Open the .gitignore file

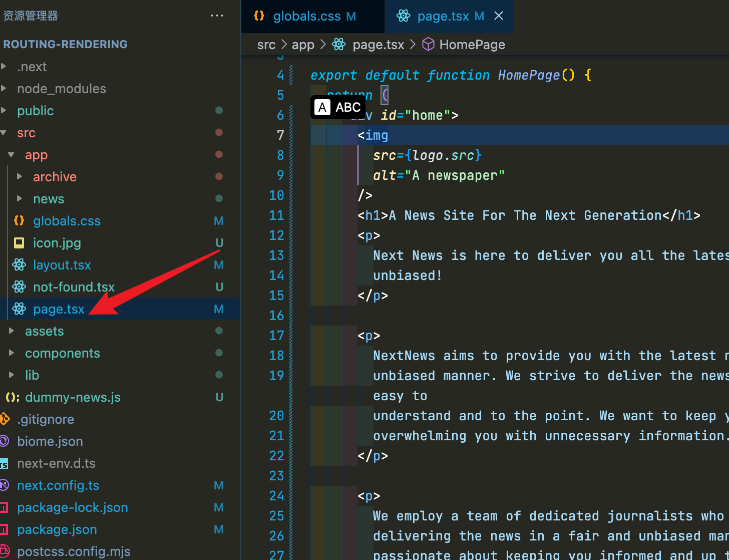pyautogui.click(x=46, y=419)
